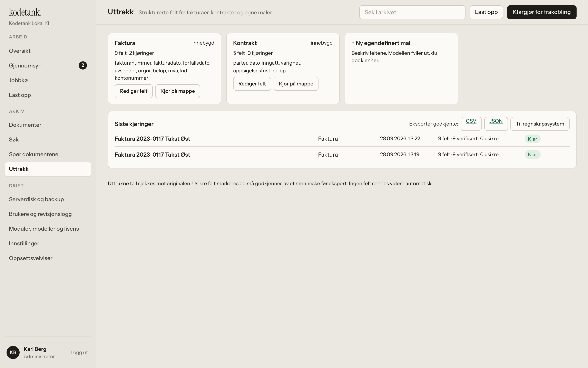
Task: Click Til regnskapssystem button
Action: (540, 124)
